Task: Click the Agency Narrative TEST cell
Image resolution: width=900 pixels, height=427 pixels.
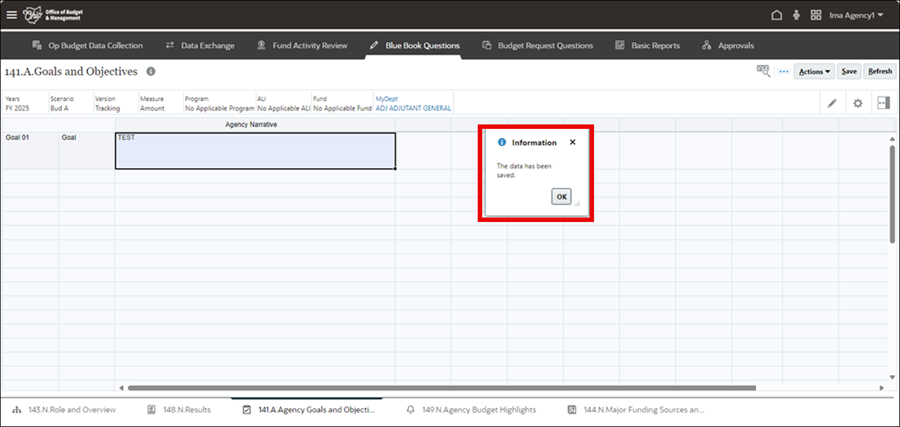Action: (x=255, y=150)
